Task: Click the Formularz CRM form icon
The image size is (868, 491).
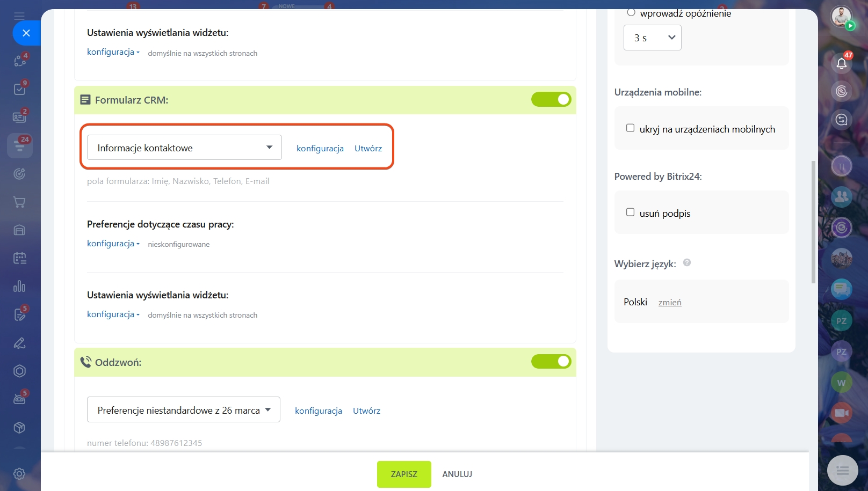Action: click(x=85, y=99)
